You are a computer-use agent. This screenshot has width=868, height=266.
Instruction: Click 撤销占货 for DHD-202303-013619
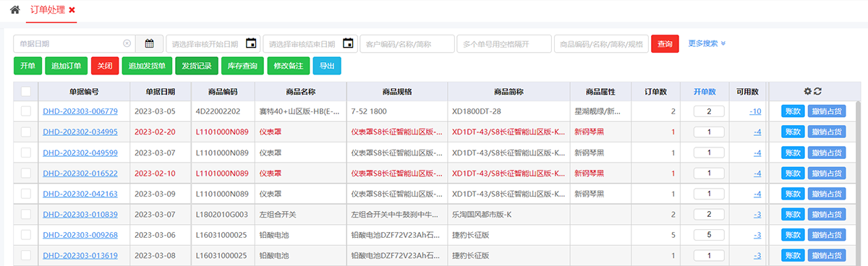(827, 256)
